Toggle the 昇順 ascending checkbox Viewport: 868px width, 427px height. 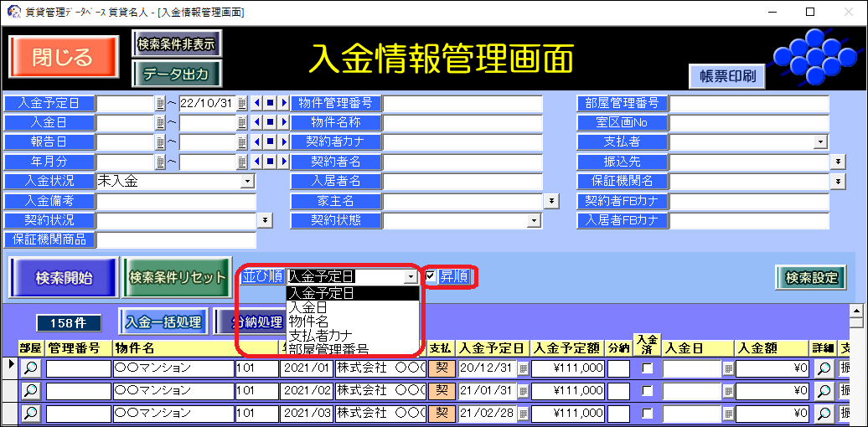point(431,276)
